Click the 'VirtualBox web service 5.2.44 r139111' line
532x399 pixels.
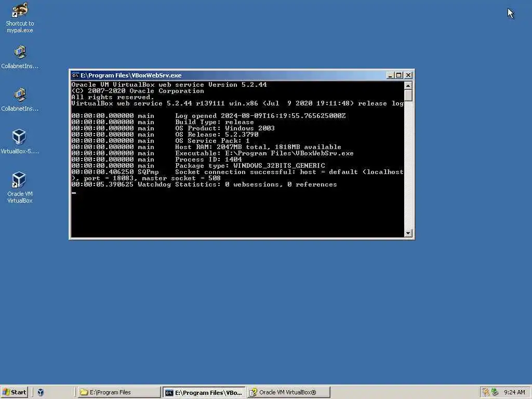point(237,103)
